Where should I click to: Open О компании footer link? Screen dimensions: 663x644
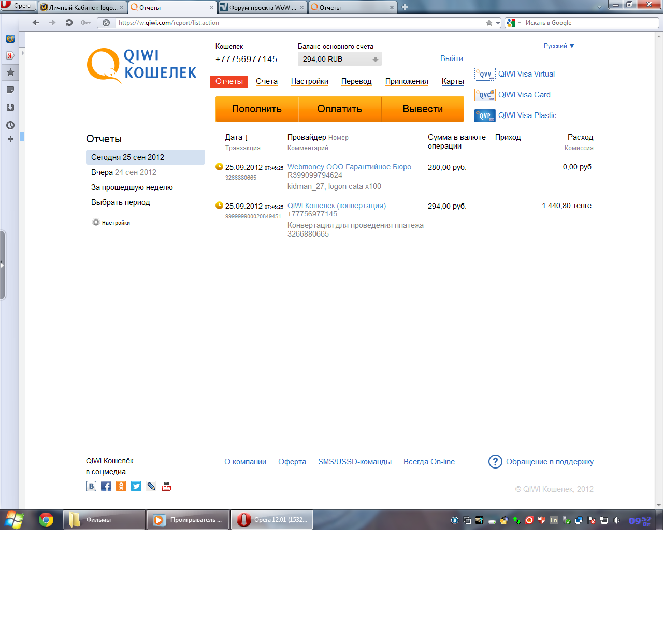point(246,462)
